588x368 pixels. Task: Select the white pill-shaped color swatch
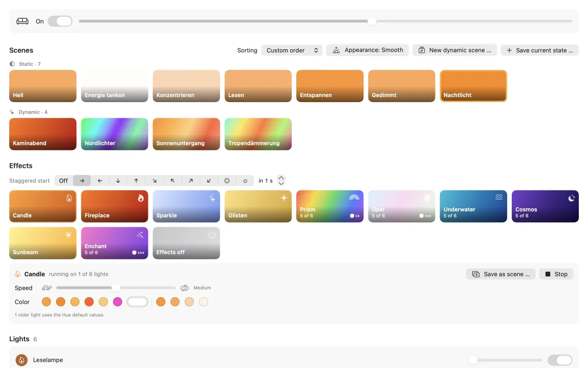pos(137,302)
